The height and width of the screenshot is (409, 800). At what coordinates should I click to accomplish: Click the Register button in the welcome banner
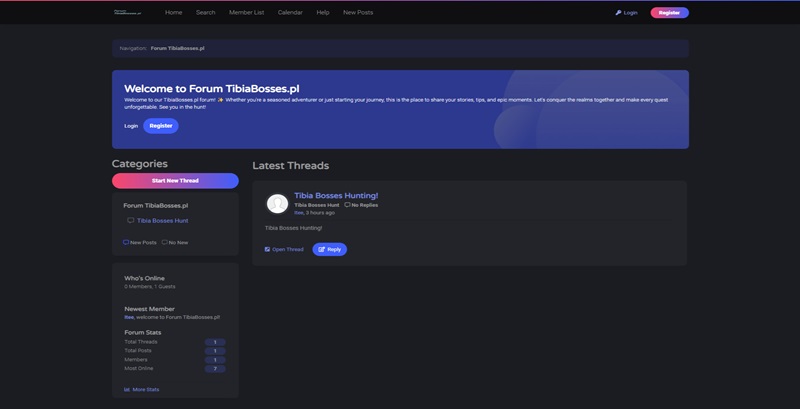[161, 126]
